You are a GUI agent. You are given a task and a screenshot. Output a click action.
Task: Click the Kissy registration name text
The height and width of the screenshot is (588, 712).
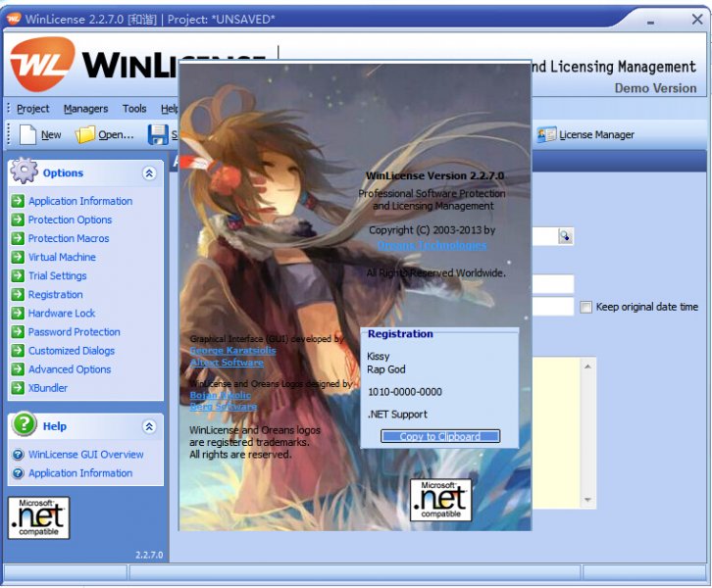(378, 356)
